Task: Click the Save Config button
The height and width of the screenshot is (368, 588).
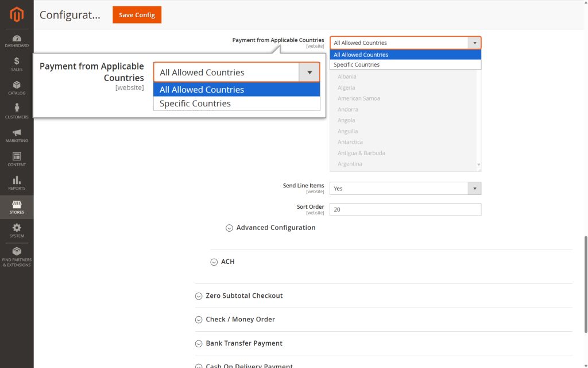Action: [137, 15]
